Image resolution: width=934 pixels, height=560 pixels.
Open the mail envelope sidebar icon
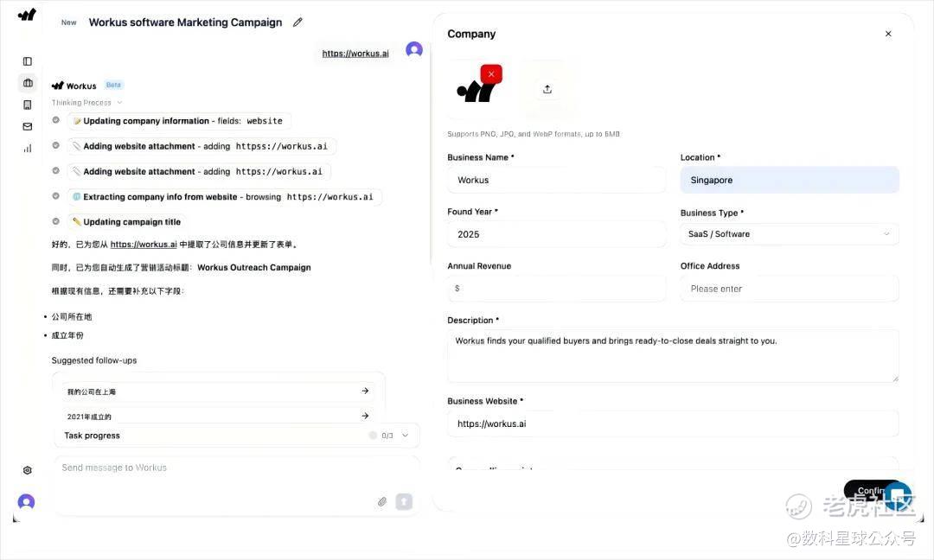[x=28, y=126]
